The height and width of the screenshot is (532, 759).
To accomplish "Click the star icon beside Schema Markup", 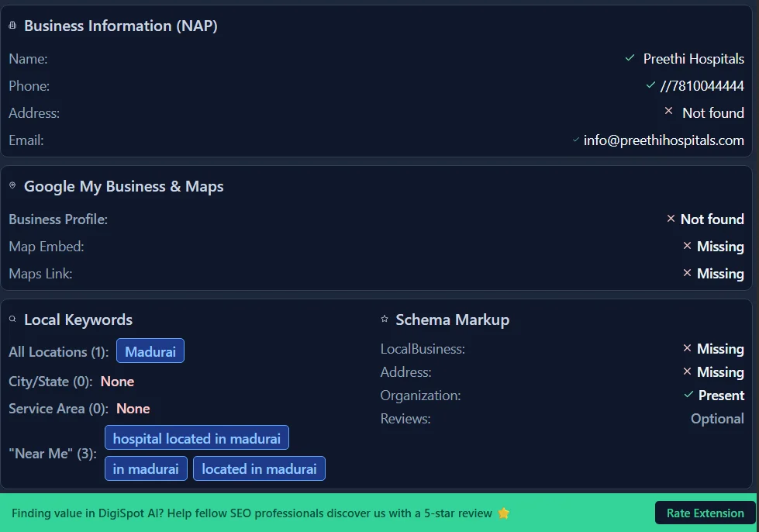I will (385, 319).
